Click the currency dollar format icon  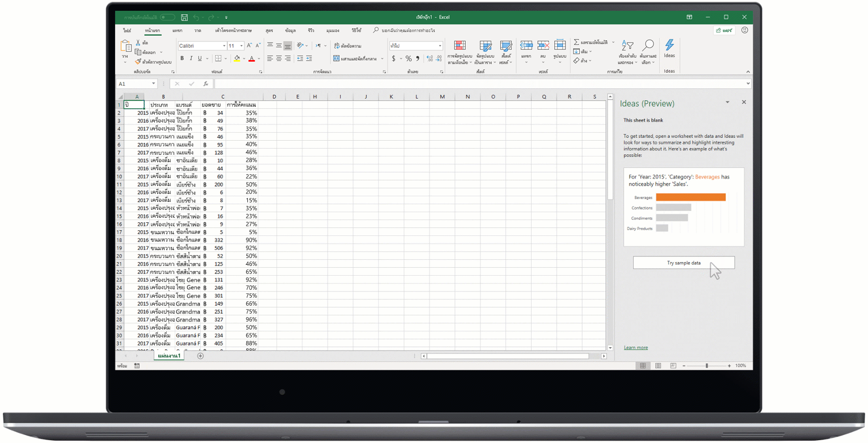[394, 58]
